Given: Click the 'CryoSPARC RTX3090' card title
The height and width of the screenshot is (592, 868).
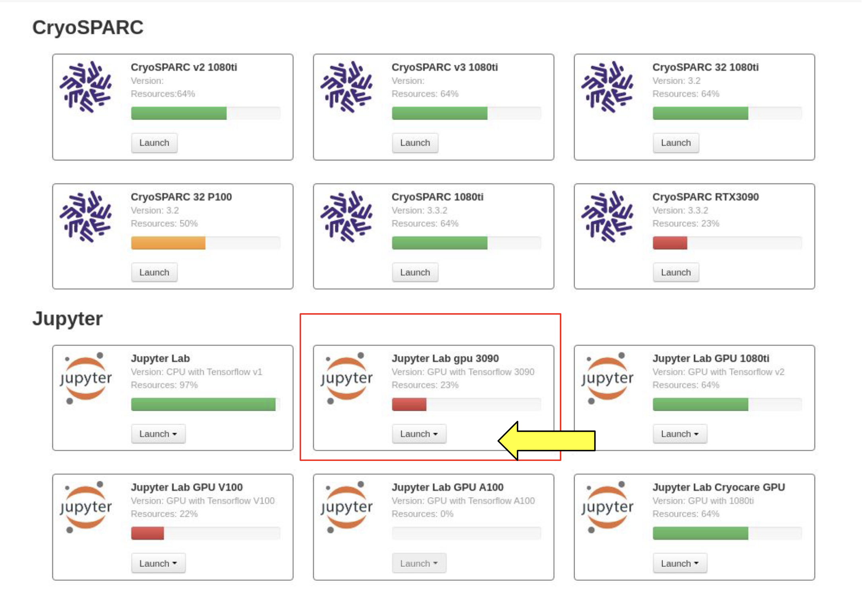Looking at the screenshot, I should [x=706, y=197].
